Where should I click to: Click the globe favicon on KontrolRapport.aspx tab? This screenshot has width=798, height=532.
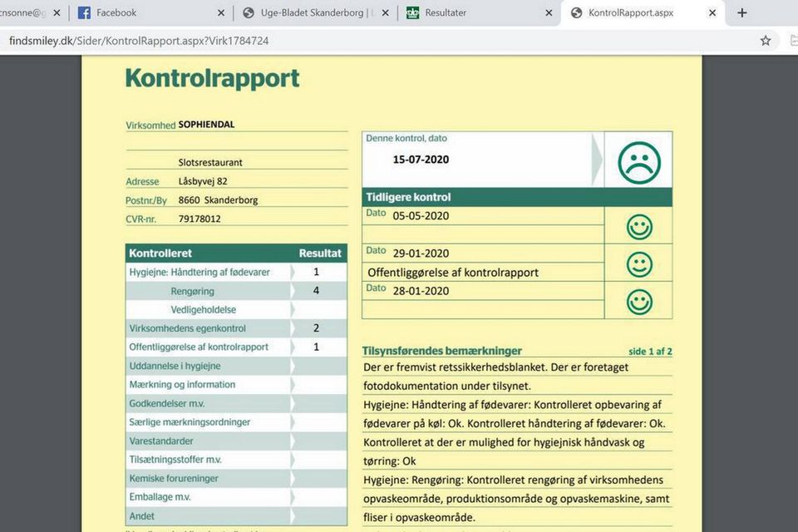coord(576,12)
